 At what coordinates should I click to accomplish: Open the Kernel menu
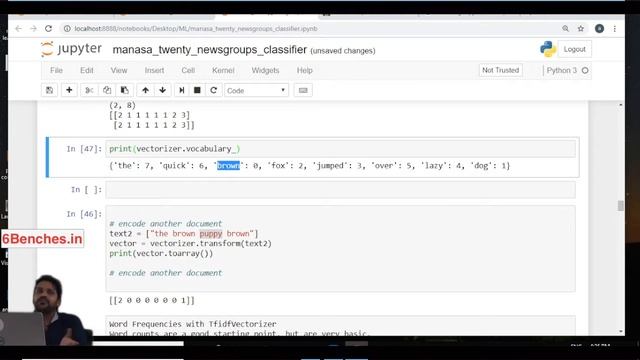click(x=223, y=70)
